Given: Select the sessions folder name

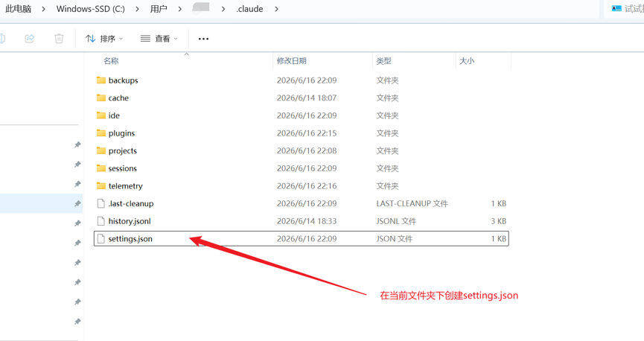Looking at the screenshot, I should [123, 168].
